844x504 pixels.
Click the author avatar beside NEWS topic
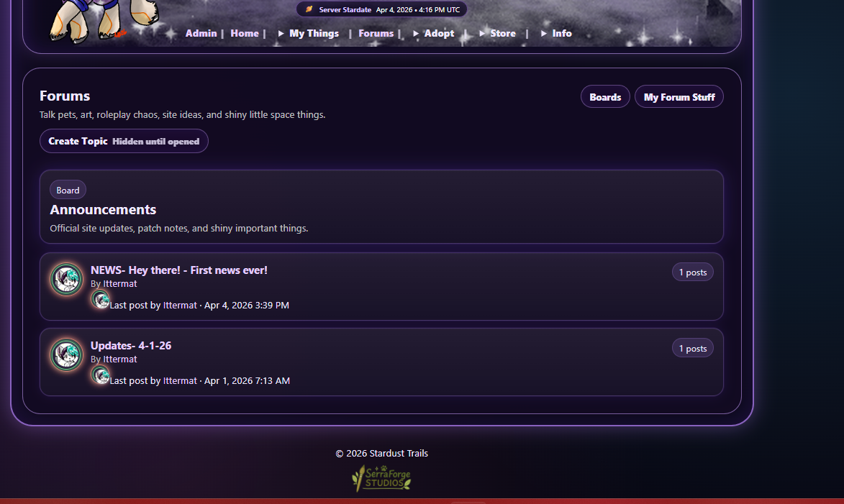point(66,279)
